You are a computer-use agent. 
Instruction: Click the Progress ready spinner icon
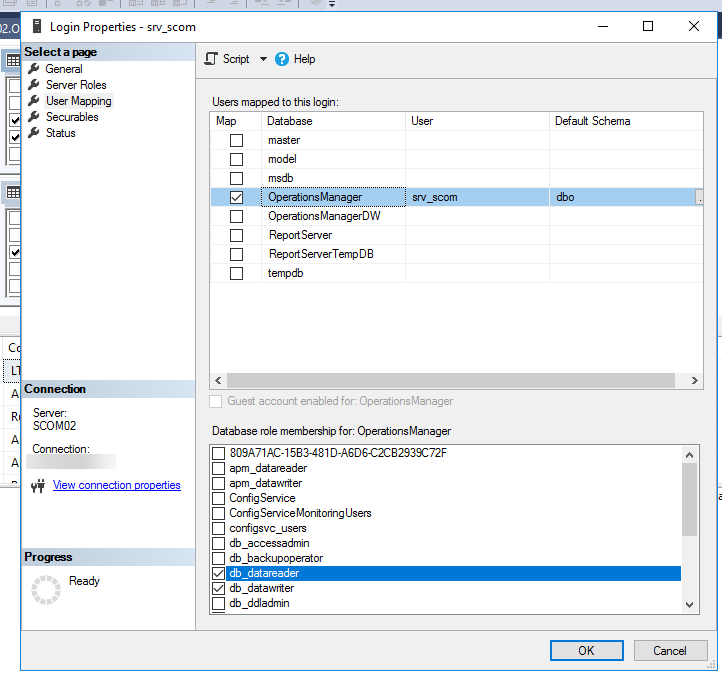coord(46,589)
